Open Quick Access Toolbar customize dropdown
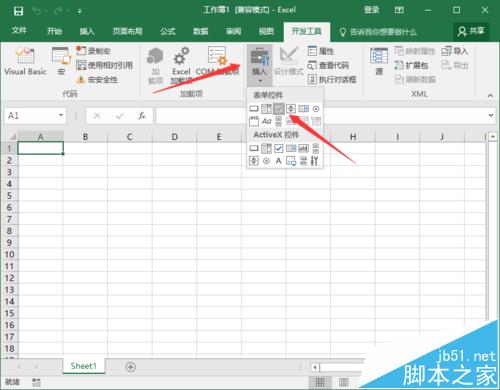 click(x=80, y=11)
